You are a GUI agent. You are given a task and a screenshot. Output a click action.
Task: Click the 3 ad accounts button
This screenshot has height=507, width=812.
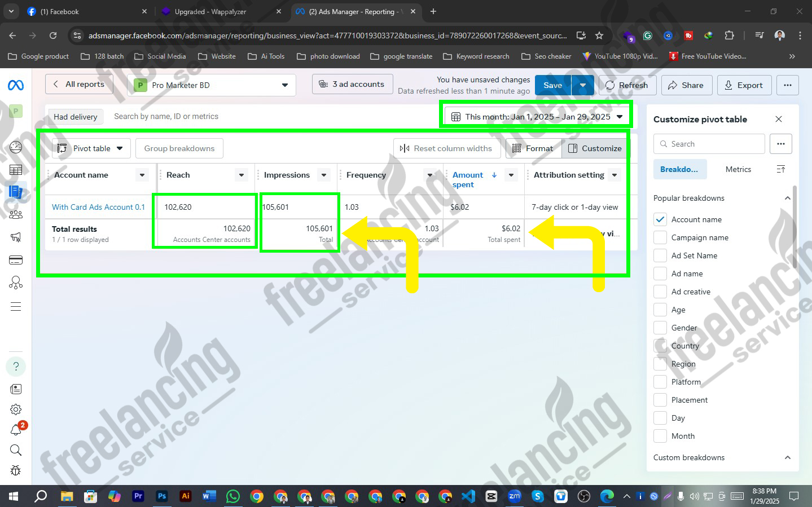coord(352,84)
